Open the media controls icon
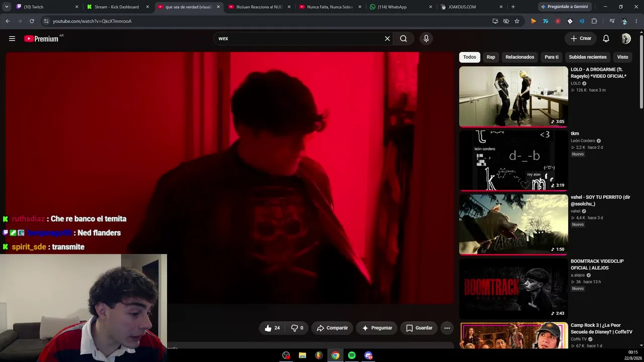This screenshot has width=644, height=362. point(612,21)
